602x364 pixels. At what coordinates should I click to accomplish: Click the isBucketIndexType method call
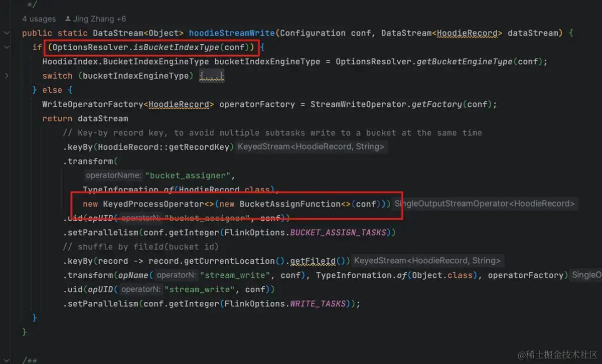(x=176, y=48)
